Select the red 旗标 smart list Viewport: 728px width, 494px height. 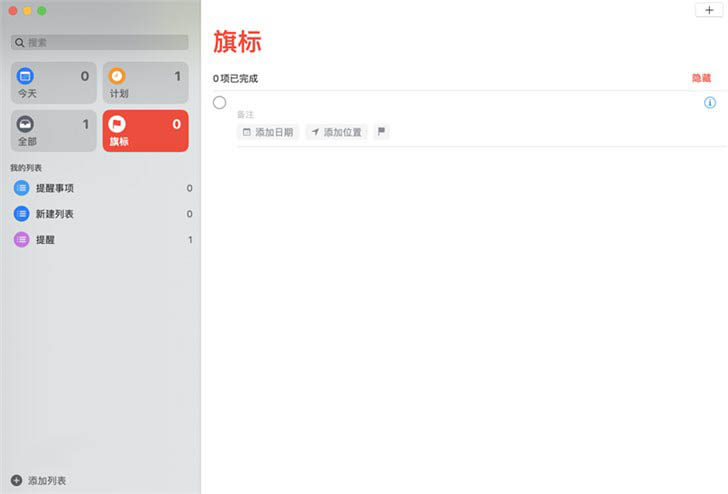146,131
